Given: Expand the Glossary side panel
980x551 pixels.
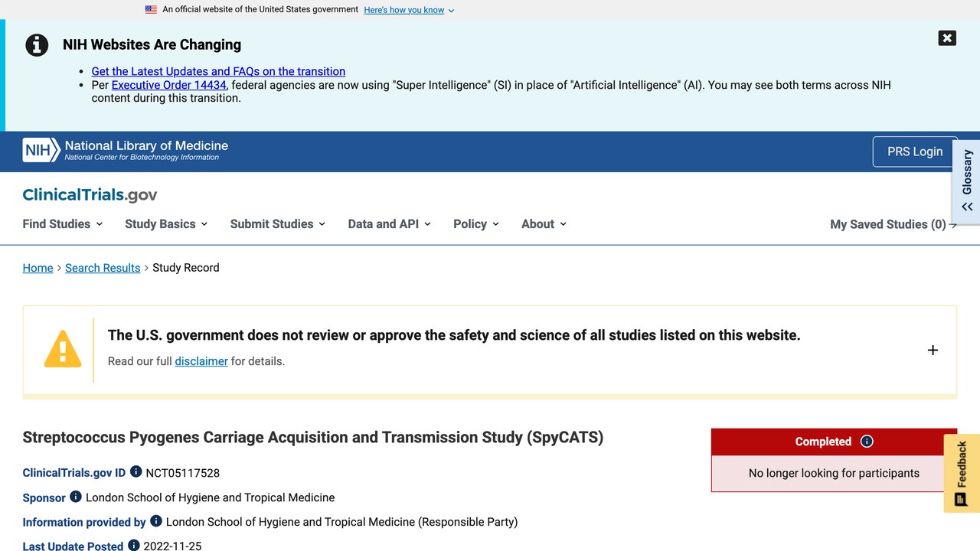Looking at the screenshot, I should pos(966,181).
